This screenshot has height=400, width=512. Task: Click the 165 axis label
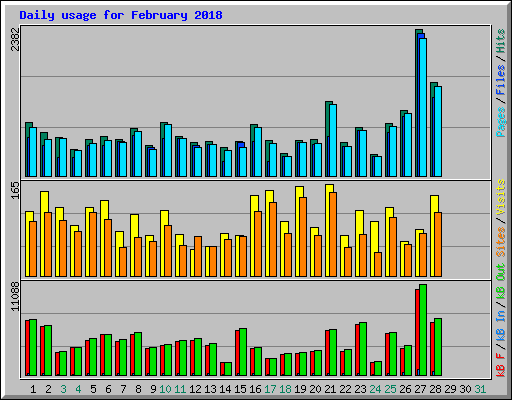pos(15,190)
